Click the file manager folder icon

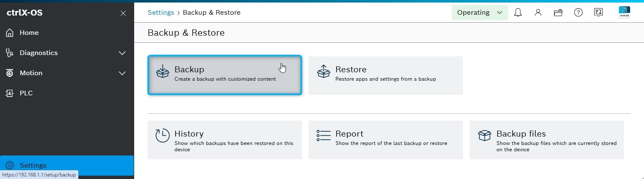[558, 13]
